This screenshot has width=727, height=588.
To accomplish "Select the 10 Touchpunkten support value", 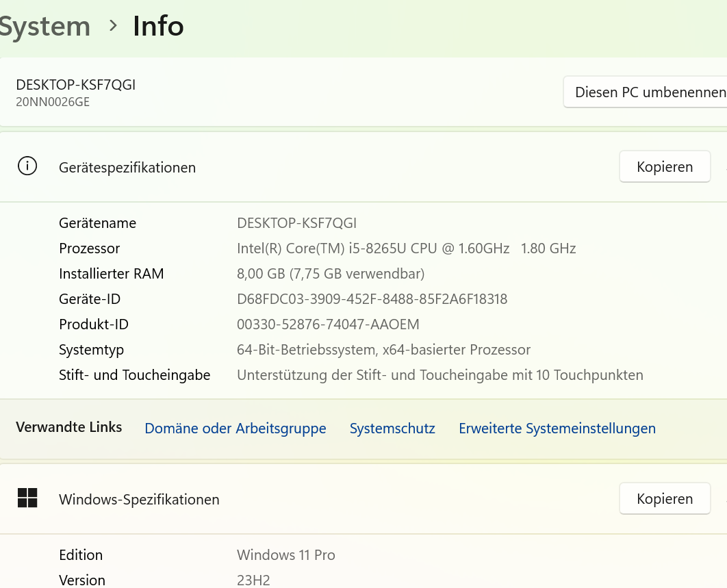I will (440, 375).
